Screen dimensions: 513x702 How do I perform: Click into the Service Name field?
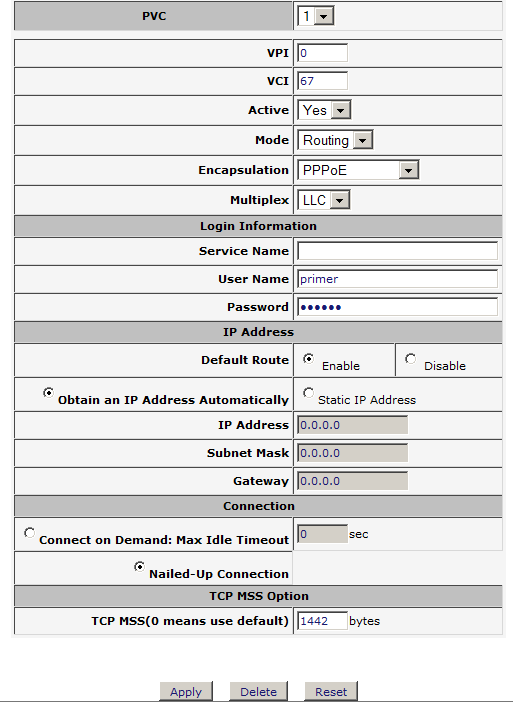pyautogui.click(x=398, y=251)
